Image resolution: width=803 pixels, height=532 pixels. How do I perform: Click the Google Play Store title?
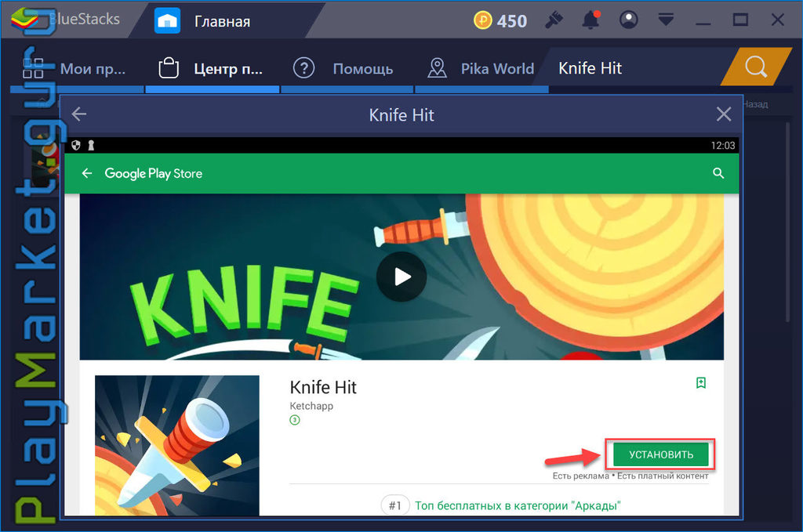153,173
